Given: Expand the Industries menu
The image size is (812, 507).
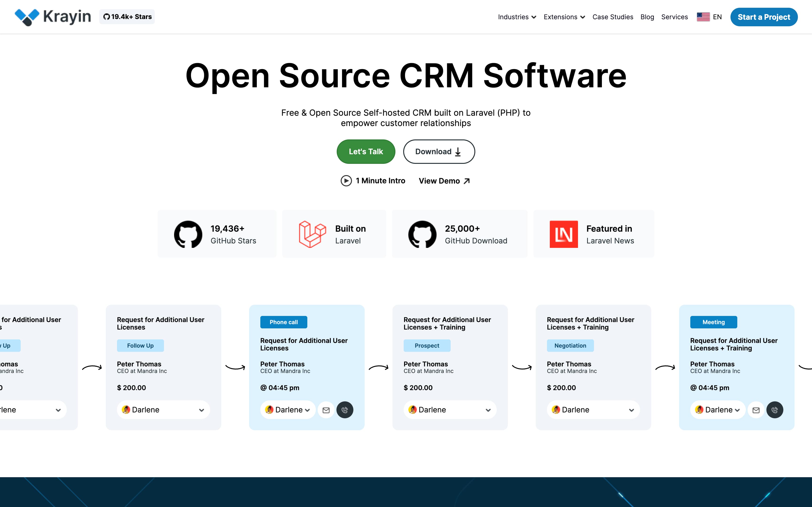Looking at the screenshot, I should (x=517, y=17).
